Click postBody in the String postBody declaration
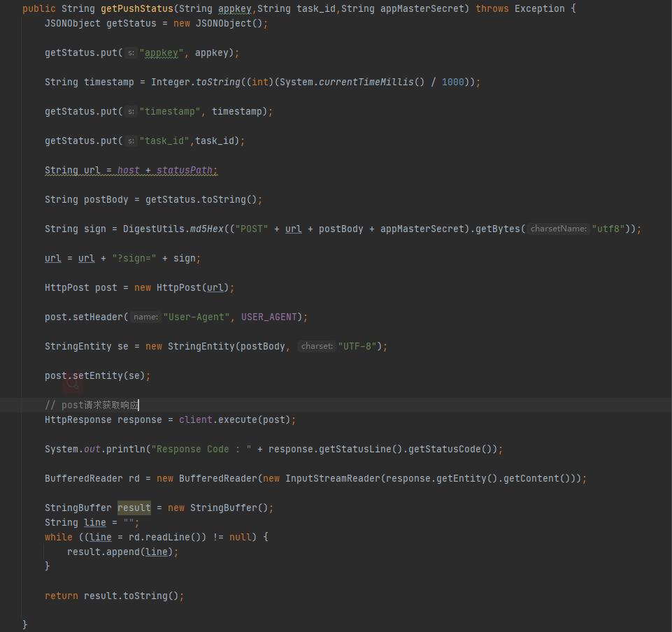This screenshot has height=632, width=672. point(106,199)
